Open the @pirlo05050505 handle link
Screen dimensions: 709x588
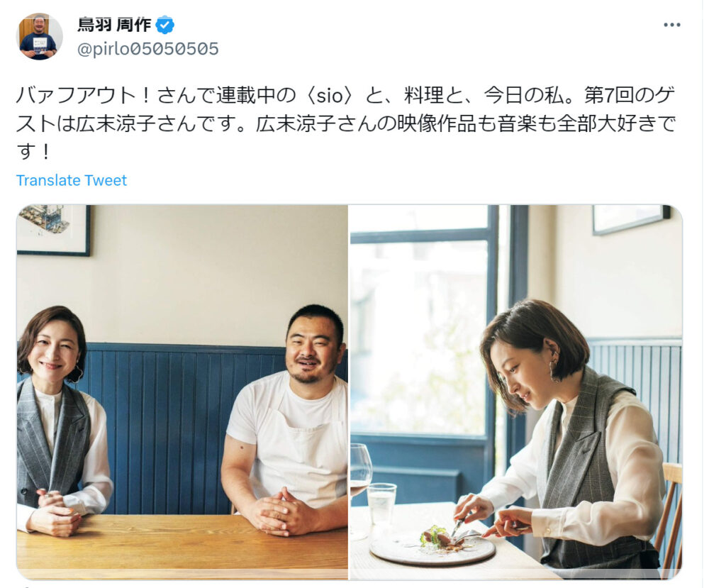148,49
